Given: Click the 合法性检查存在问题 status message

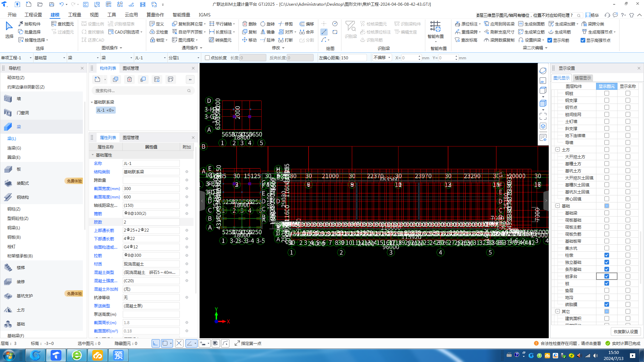Looking at the screenshot, I should coord(568,343).
